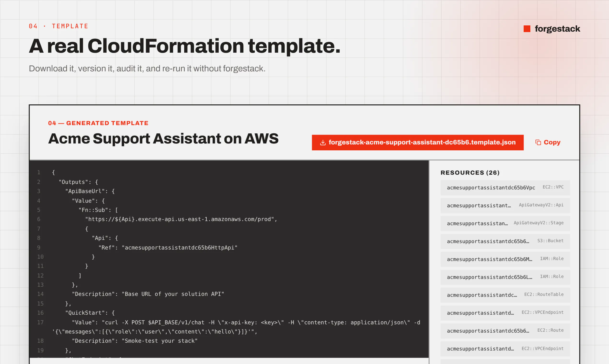Click code line 5 "Fn::Sub"
The height and width of the screenshot is (364, 609).
(x=98, y=210)
